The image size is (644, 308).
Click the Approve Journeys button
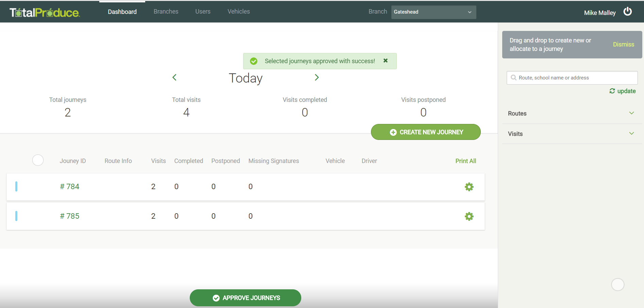pos(245,298)
